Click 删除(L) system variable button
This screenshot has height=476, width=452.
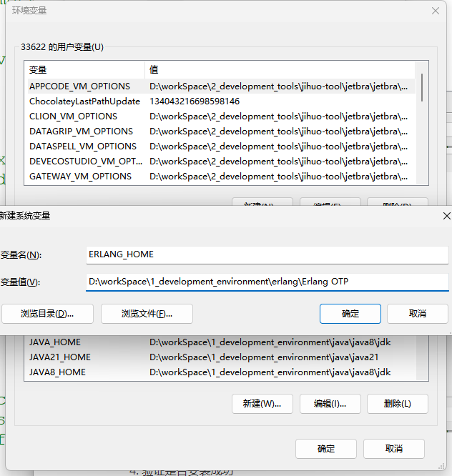pyautogui.click(x=397, y=403)
